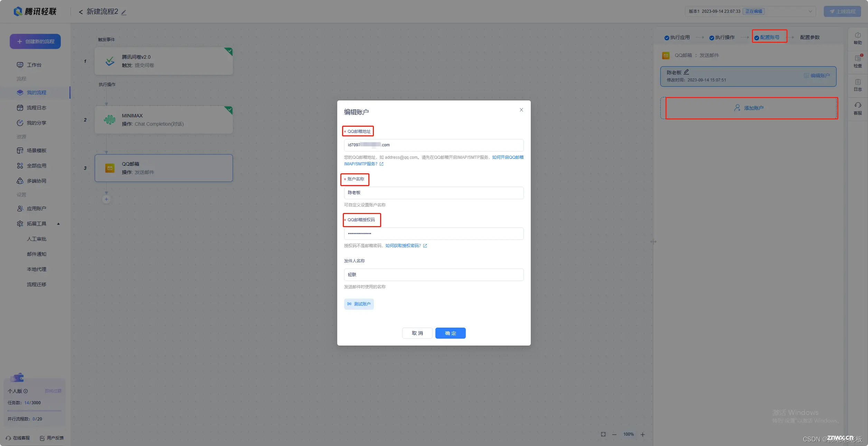Screen dimensions: 868x446
Task: Open 日志 panel icon
Action: pyautogui.click(x=858, y=85)
